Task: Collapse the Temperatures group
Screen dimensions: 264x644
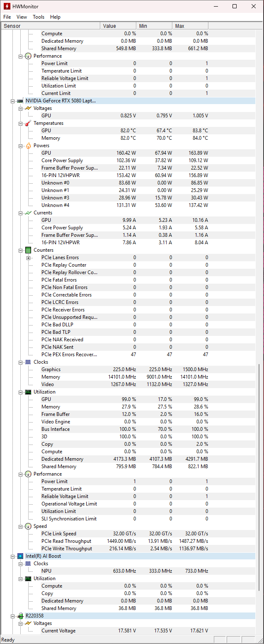Action: point(20,123)
